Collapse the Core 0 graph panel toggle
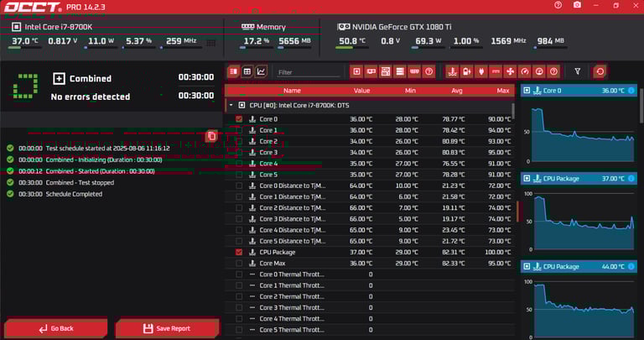644x340 pixels. point(527,91)
